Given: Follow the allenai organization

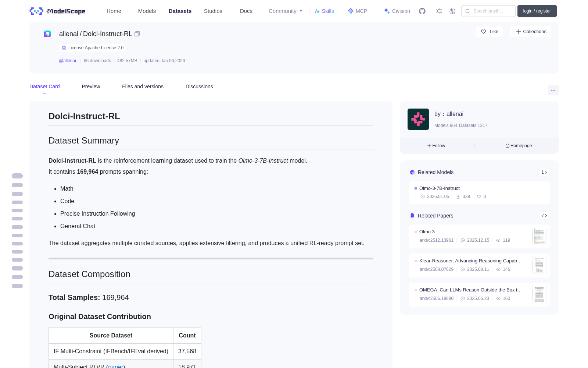Looking at the screenshot, I should click(x=436, y=146).
